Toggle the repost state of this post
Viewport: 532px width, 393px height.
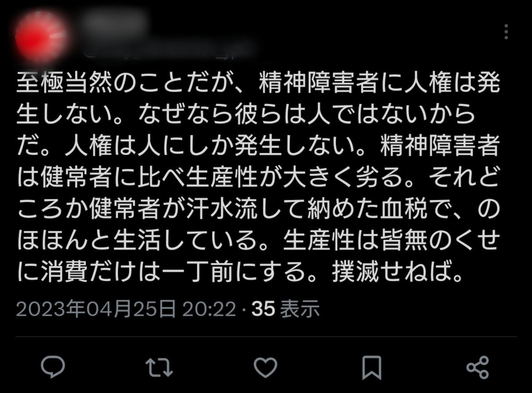[x=159, y=368]
